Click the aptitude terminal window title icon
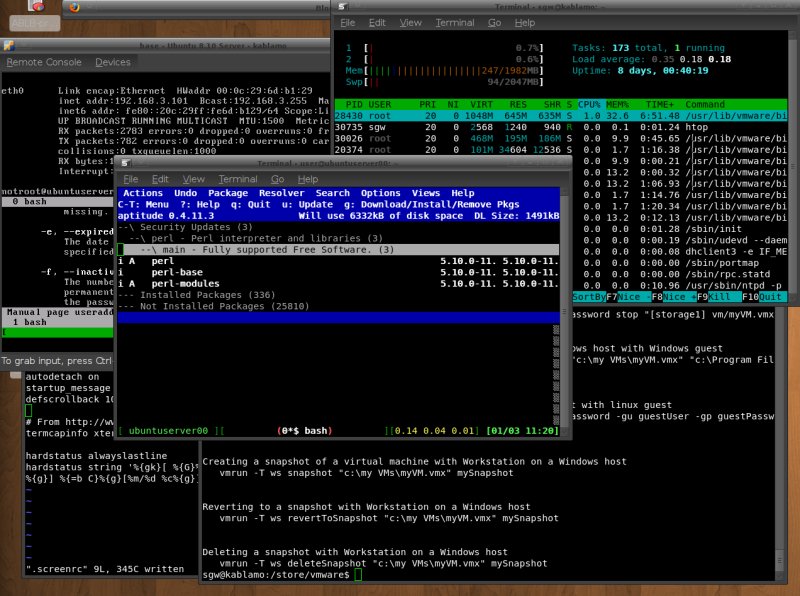 (126, 163)
